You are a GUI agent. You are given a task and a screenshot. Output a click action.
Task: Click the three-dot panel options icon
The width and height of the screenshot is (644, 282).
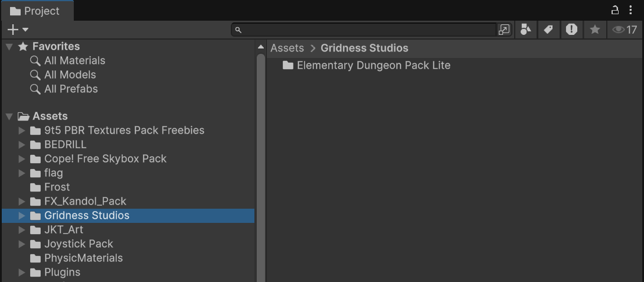(x=631, y=10)
